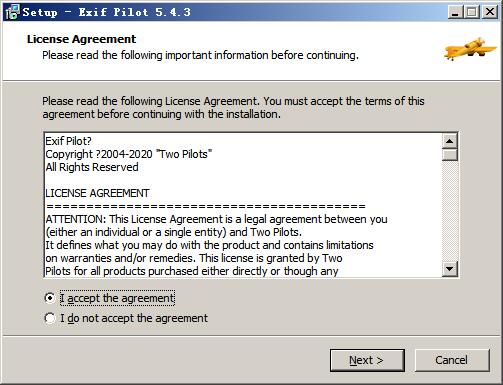Image resolution: width=503 pixels, height=385 pixels.
Task: Minimize the Setup window
Action: click(455, 12)
